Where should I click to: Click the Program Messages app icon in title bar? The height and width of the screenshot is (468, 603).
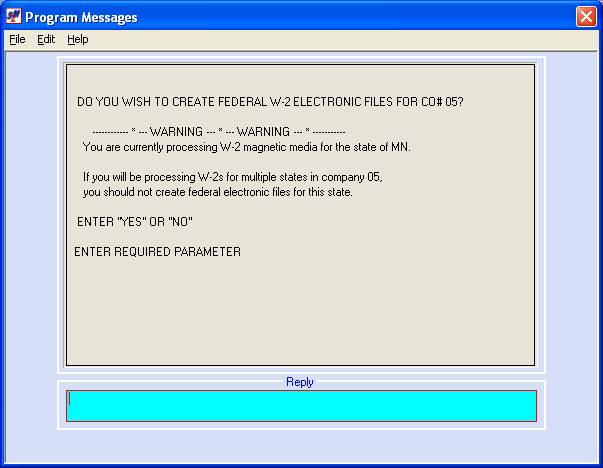point(14,17)
